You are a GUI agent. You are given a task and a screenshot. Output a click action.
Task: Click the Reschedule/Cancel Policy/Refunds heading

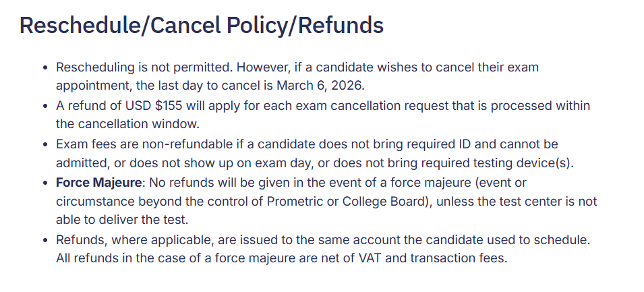point(201,25)
